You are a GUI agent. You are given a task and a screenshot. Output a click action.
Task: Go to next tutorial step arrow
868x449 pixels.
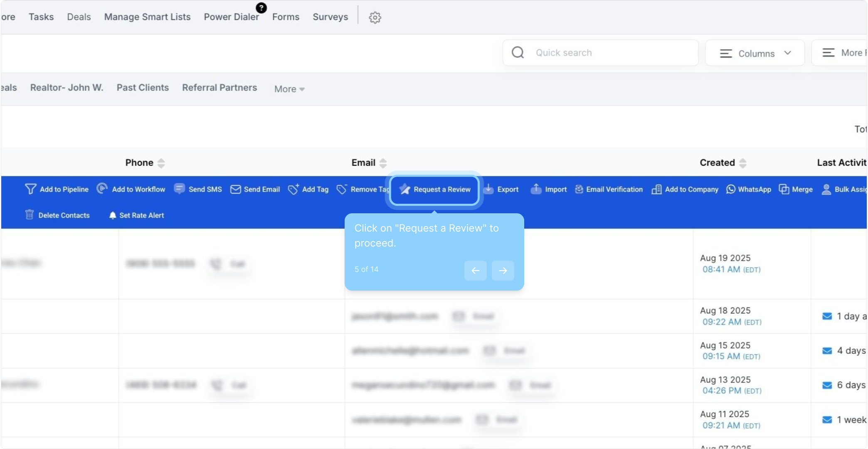click(503, 271)
